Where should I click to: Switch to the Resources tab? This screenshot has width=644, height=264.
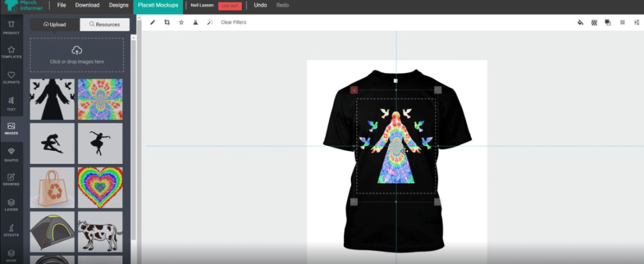pos(105,25)
